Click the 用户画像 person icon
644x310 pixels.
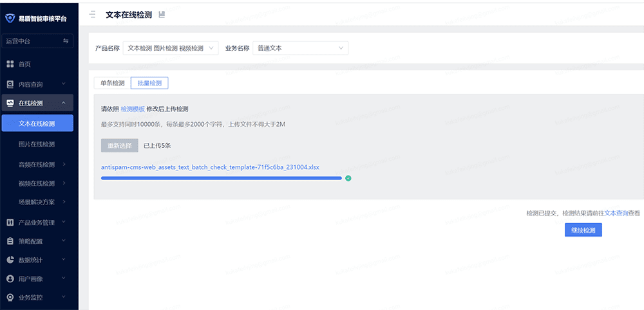10,279
